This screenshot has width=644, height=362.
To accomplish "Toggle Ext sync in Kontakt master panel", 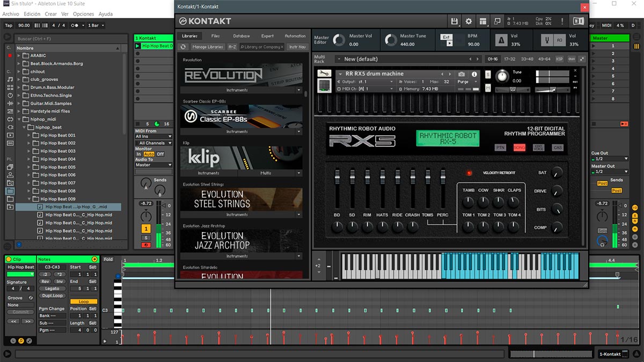I will 447,37.
